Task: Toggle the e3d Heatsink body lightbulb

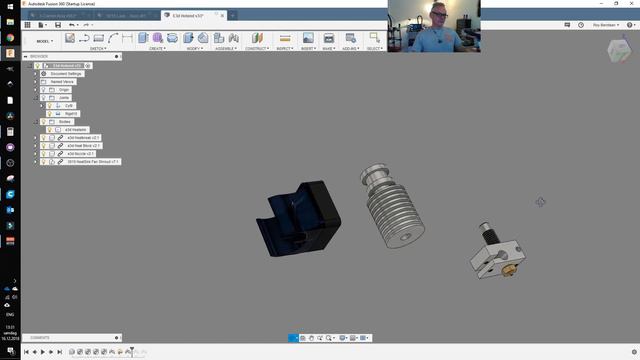Action: pyautogui.click(x=50, y=130)
